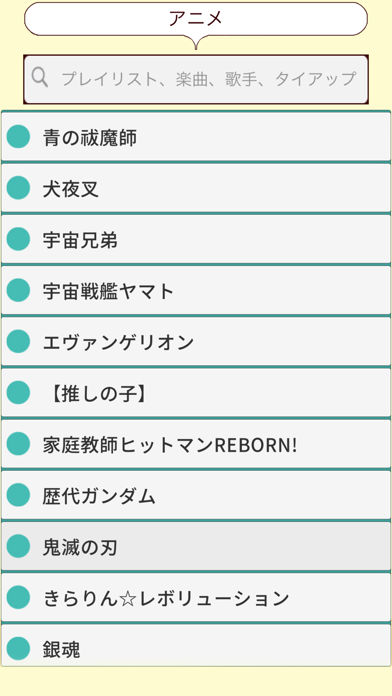Click the teal dot next to 宇宙兄弟
392x696 pixels.
(x=18, y=239)
